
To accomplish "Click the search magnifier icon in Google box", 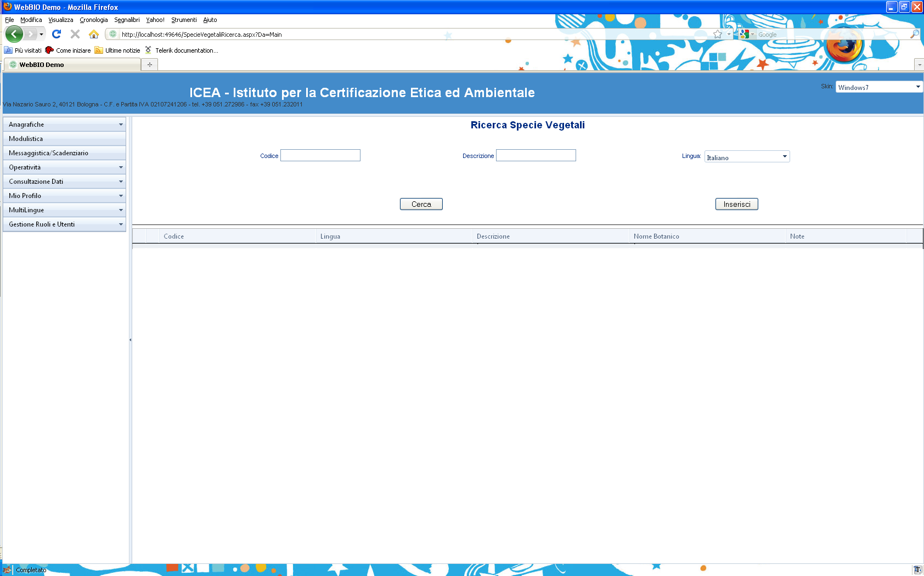I will click(x=914, y=34).
